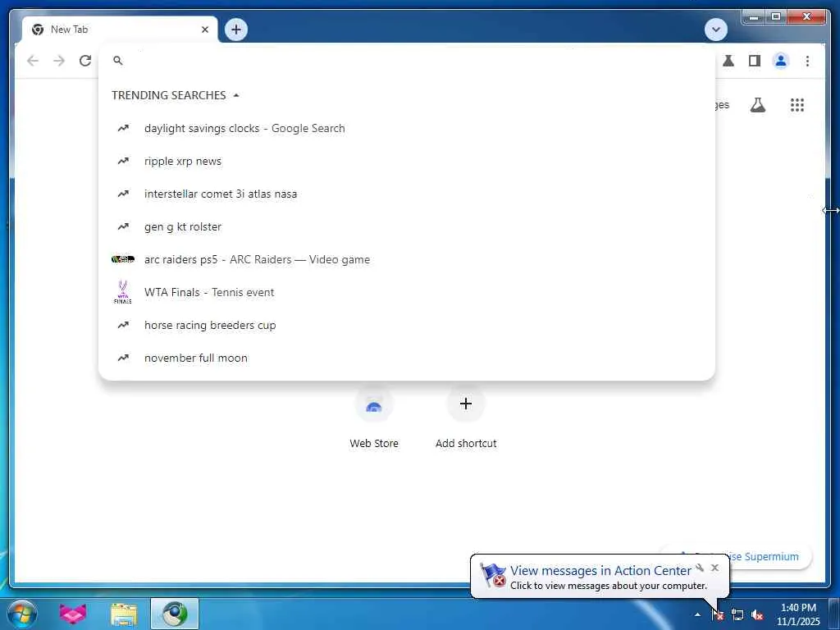
Task: Click the trending arrow beside ripple xrp news
Action: click(x=123, y=162)
